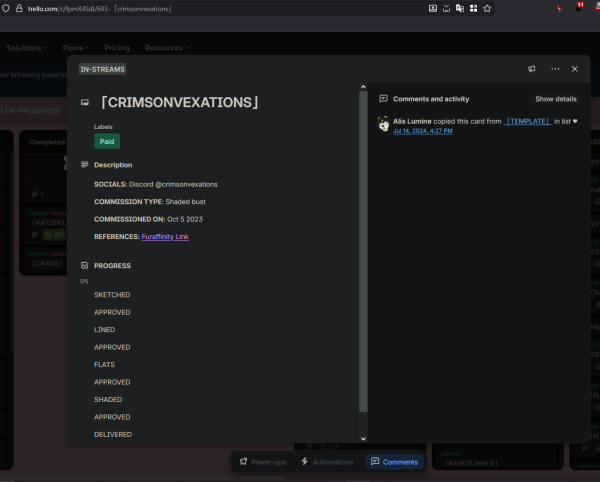Open the card's three-dot actions menu
This screenshot has height=482, width=600.
(x=555, y=69)
